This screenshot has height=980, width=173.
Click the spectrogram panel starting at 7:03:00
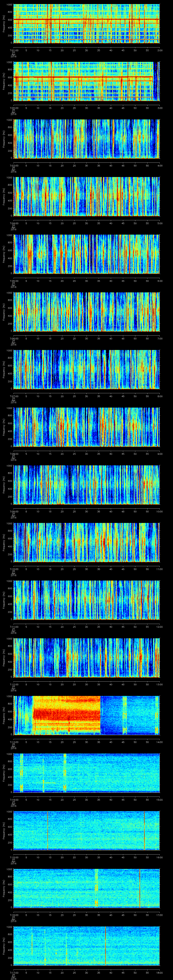tap(87, 139)
